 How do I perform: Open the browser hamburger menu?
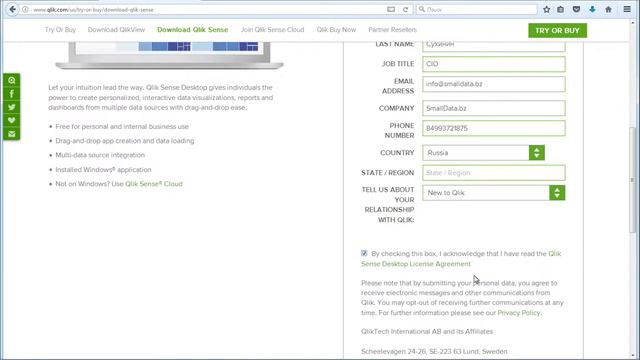(x=627, y=9)
